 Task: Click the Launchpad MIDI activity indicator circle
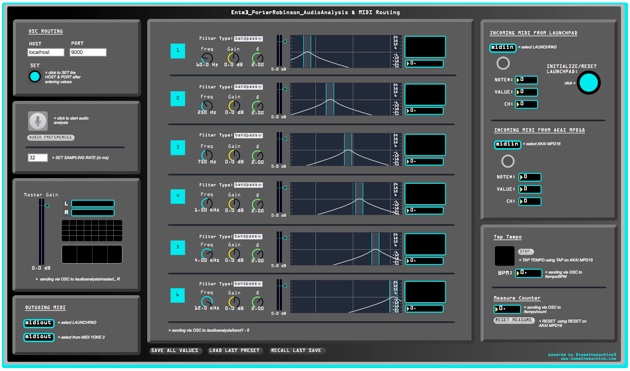click(x=503, y=63)
